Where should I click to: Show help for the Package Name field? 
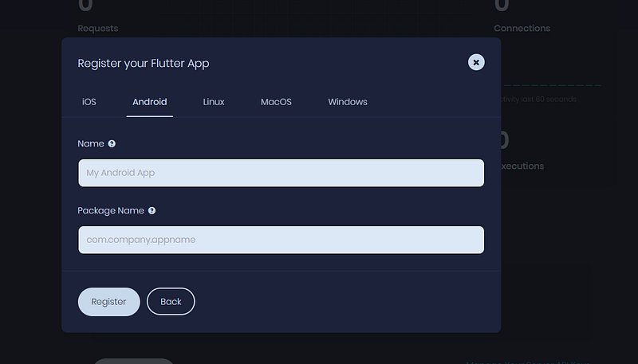[152, 211]
